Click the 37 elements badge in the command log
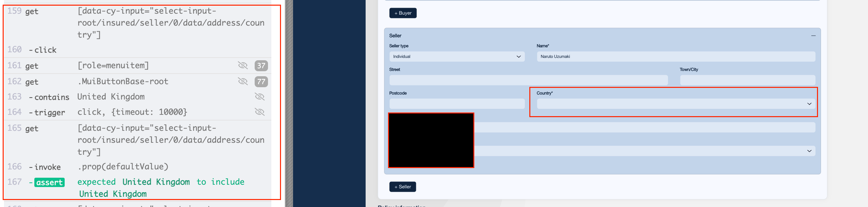The image size is (868, 207). tap(261, 66)
